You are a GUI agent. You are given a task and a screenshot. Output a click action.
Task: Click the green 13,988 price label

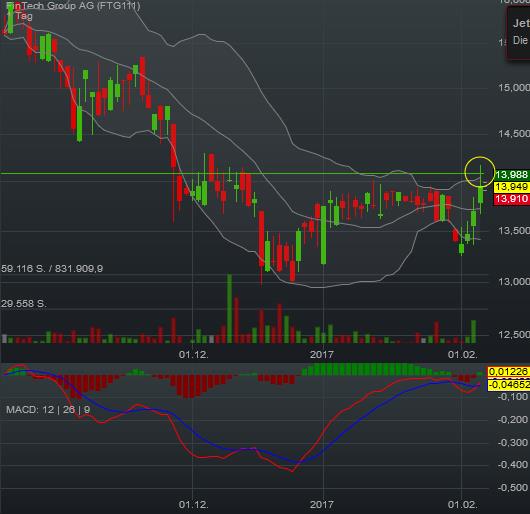click(512, 175)
